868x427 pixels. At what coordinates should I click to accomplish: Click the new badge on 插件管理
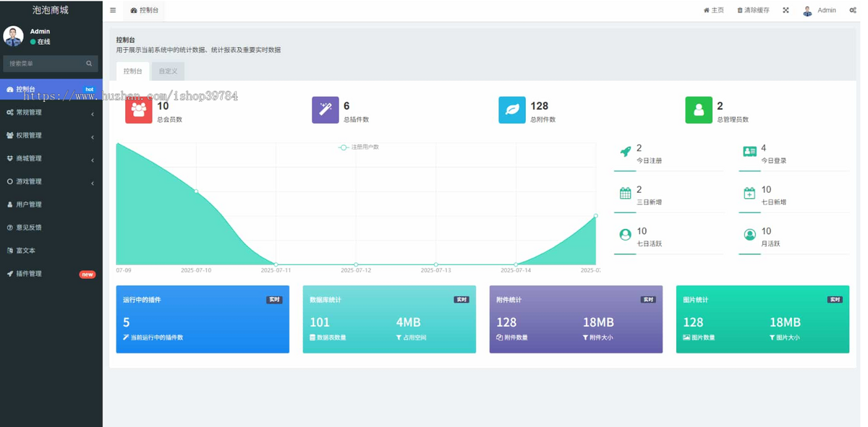(87, 275)
